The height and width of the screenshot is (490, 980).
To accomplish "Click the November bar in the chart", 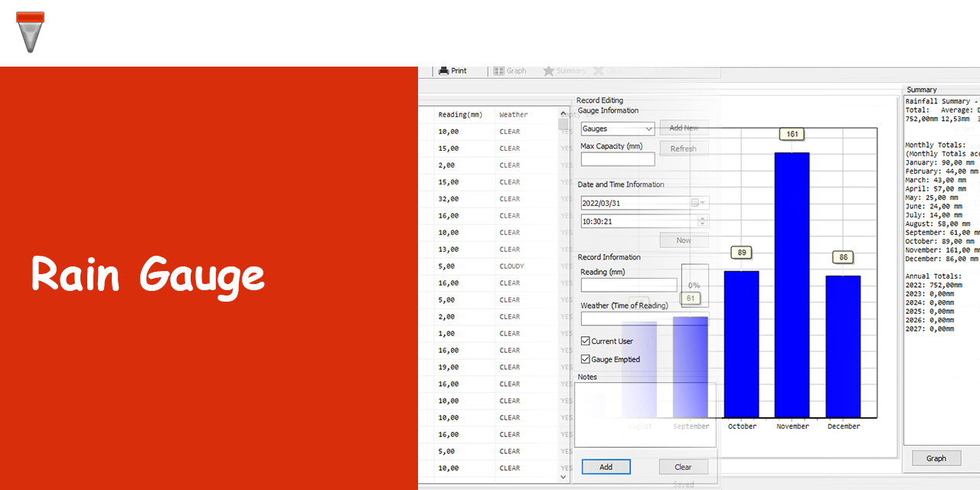I will 792,283.
